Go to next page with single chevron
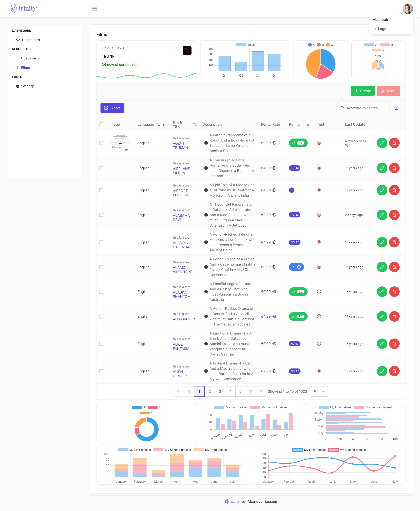 pyautogui.click(x=251, y=391)
